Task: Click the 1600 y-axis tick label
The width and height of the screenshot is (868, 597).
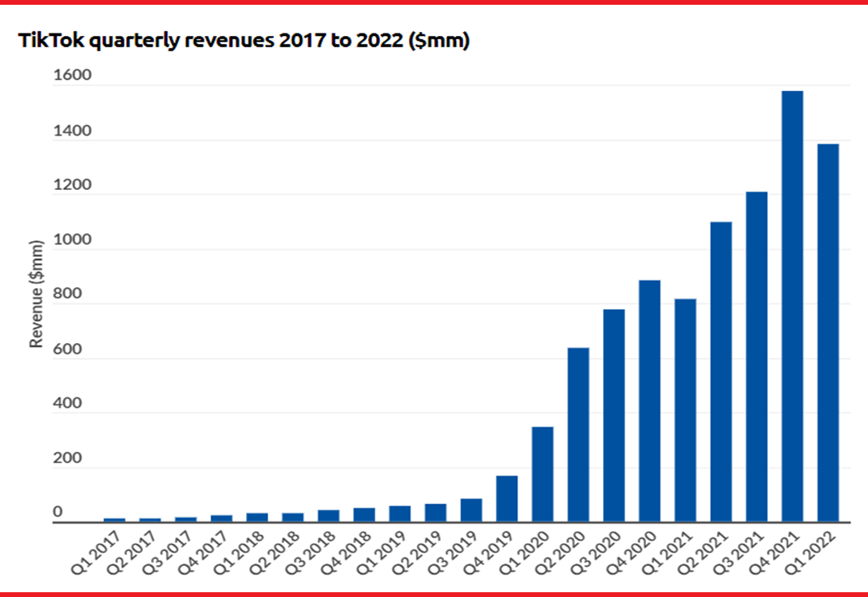Action: coord(72,75)
